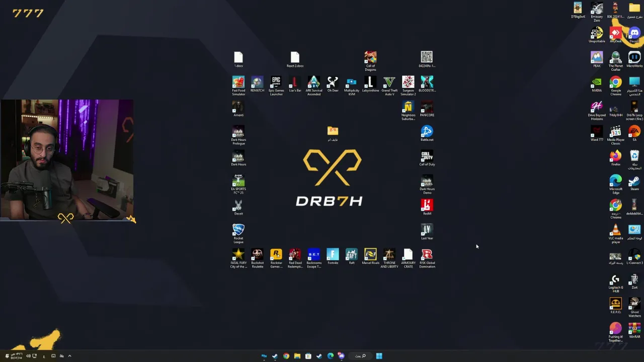Select the RISK Global Domination icon
The width and height of the screenshot is (644, 362).
(x=427, y=258)
